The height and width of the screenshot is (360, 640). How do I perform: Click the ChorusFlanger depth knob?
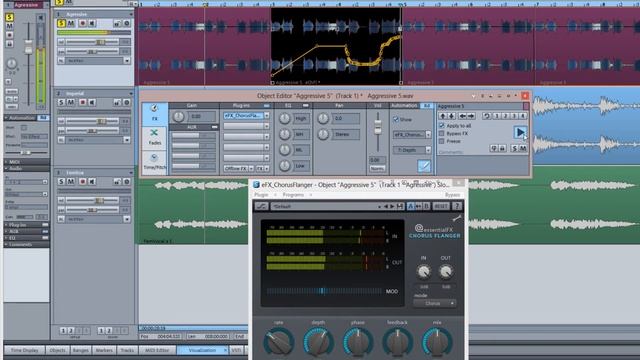coord(318,342)
